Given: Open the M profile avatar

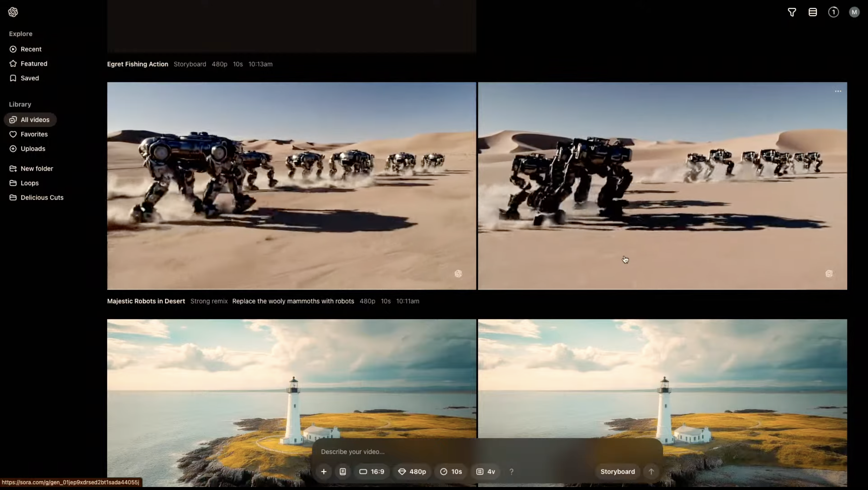Looking at the screenshot, I should 854,13.
